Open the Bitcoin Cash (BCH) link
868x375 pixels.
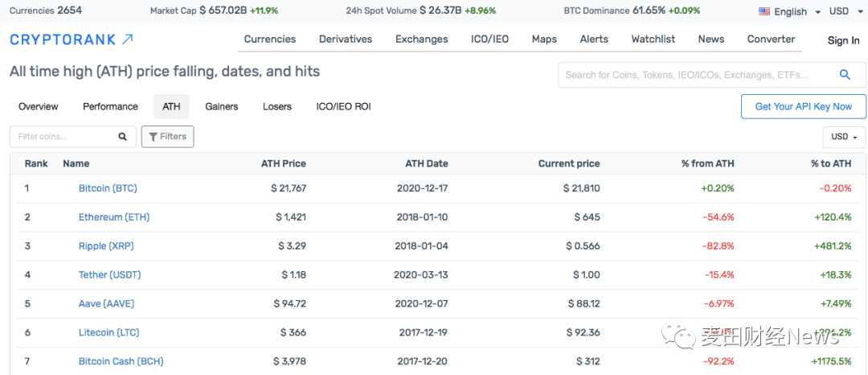click(x=121, y=361)
